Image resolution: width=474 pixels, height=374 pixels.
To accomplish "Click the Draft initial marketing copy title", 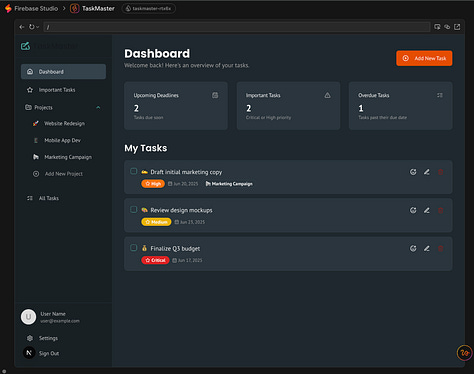I will [x=186, y=172].
